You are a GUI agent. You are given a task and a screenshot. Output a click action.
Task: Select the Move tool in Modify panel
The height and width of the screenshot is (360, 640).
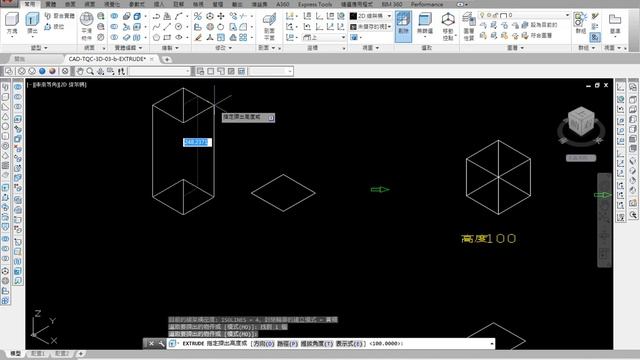pos(221,16)
